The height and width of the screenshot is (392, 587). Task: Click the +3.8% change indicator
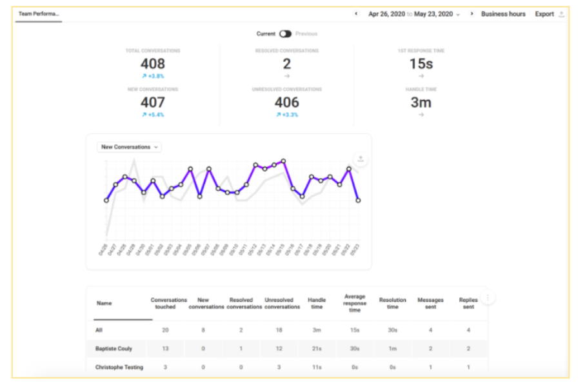tap(153, 76)
